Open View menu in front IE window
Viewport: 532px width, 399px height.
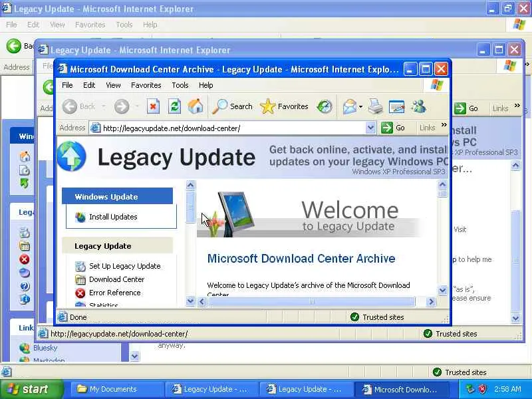point(113,85)
